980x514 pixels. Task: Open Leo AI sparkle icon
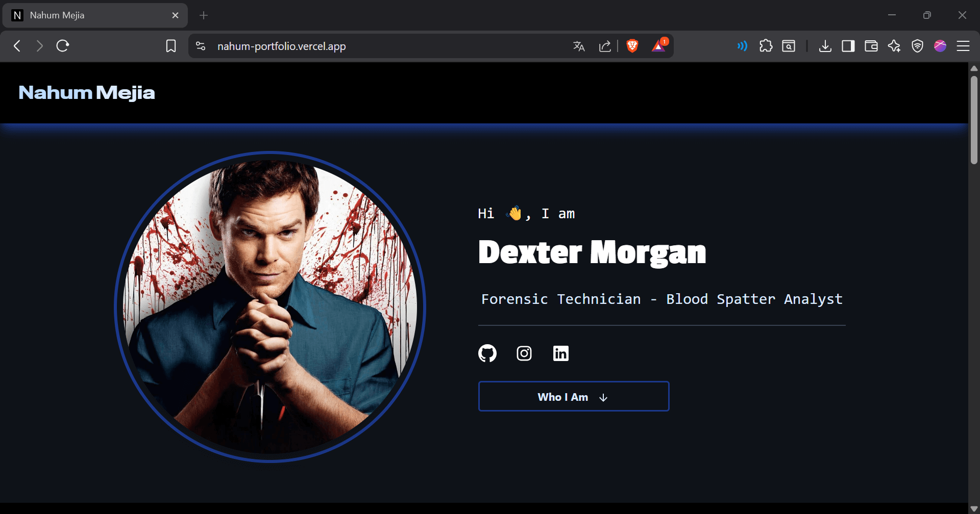coord(894,46)
